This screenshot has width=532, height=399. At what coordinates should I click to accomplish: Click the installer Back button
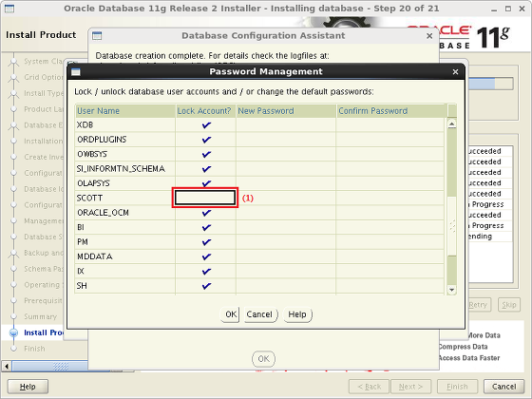pos(370,387)
